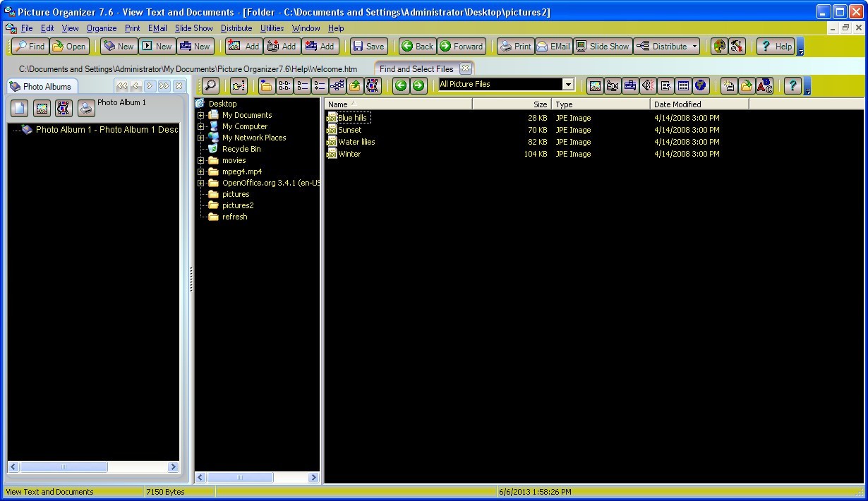868x501 pixels.
Task: Click the globe web icon in the toolbar
Action: 701,85
